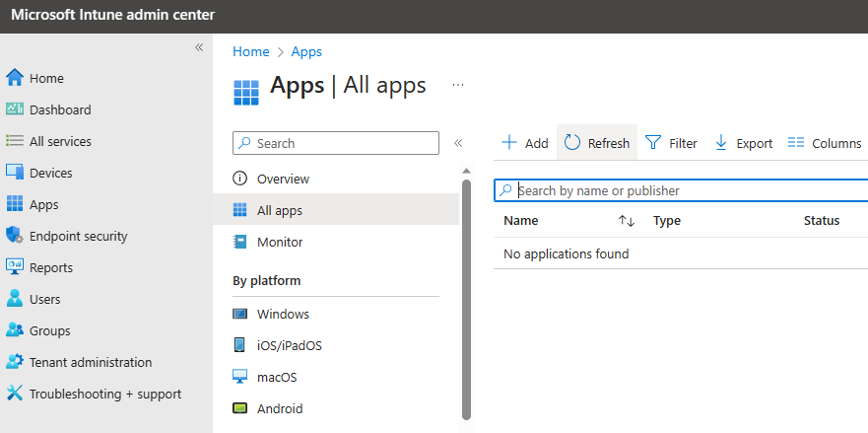Sort the app list by Name arrows
868x433 pixels.
tap(626, 221)
